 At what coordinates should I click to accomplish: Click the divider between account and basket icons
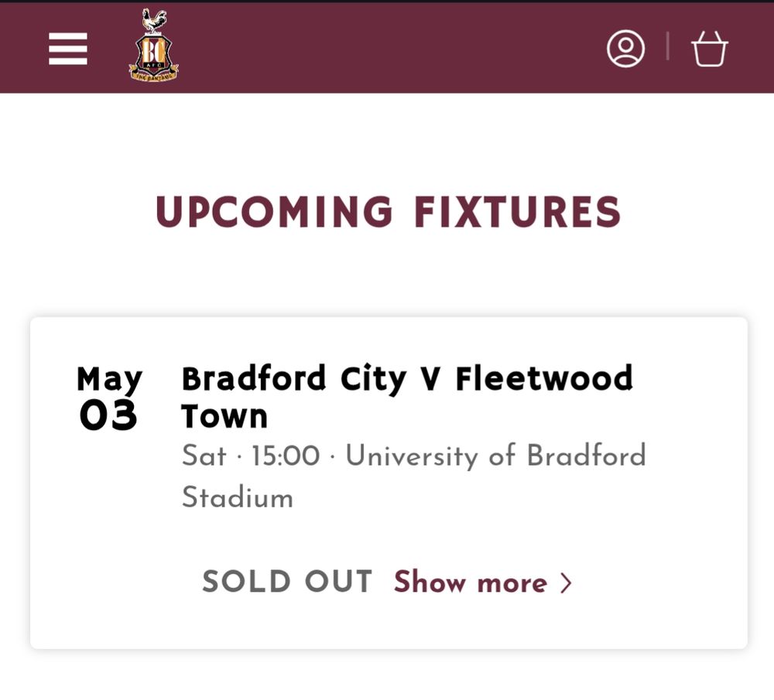click(x=668, y=46)
